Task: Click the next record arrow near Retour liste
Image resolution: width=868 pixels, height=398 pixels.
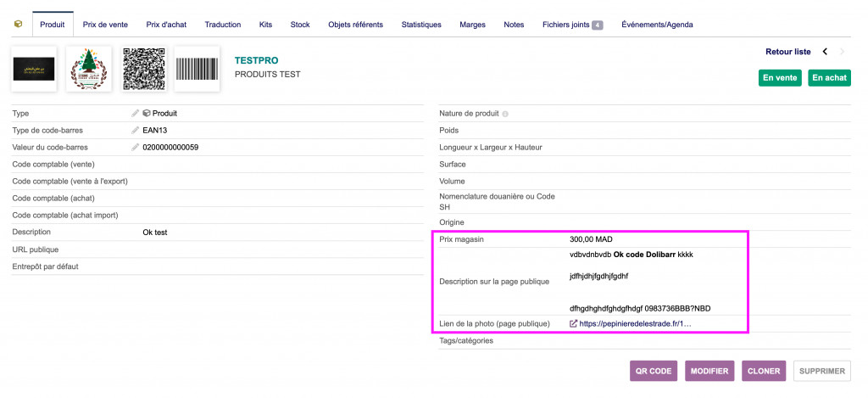Action: (x=842, y=52)
